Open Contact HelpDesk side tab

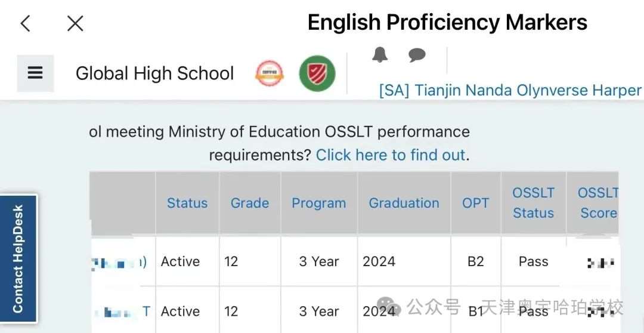click(x=18, y=258)
